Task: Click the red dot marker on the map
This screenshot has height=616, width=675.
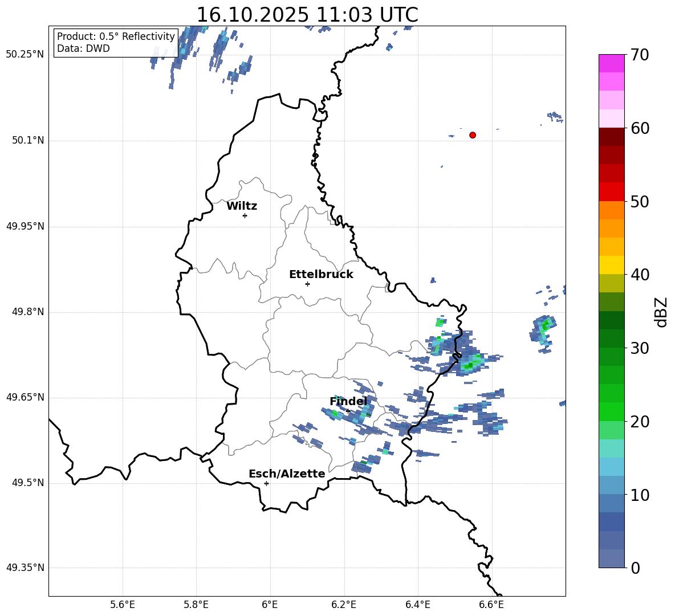Action: point(472,135)
